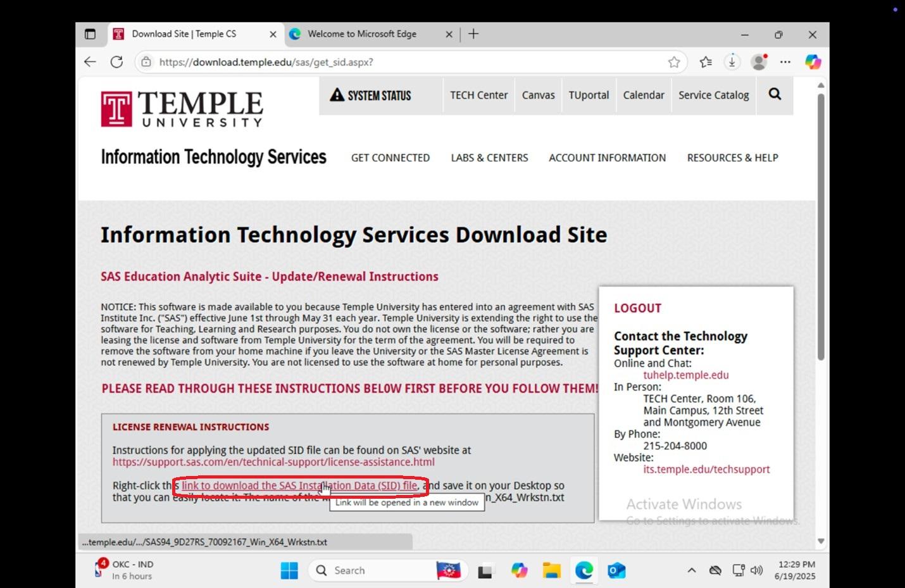Screen dimensions: 905x588
Task: Click Information Technology Services heading
Action: pos(214,157)
